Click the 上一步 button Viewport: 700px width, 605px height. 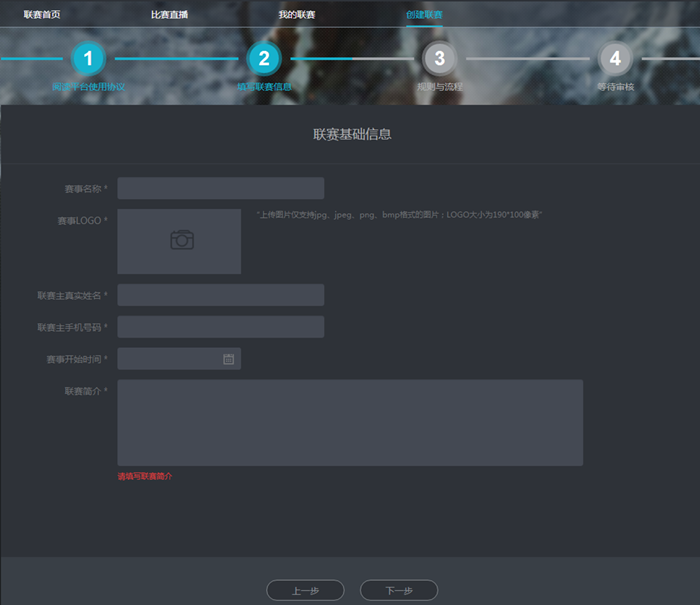pyautogui.click(x=305, y=591)
